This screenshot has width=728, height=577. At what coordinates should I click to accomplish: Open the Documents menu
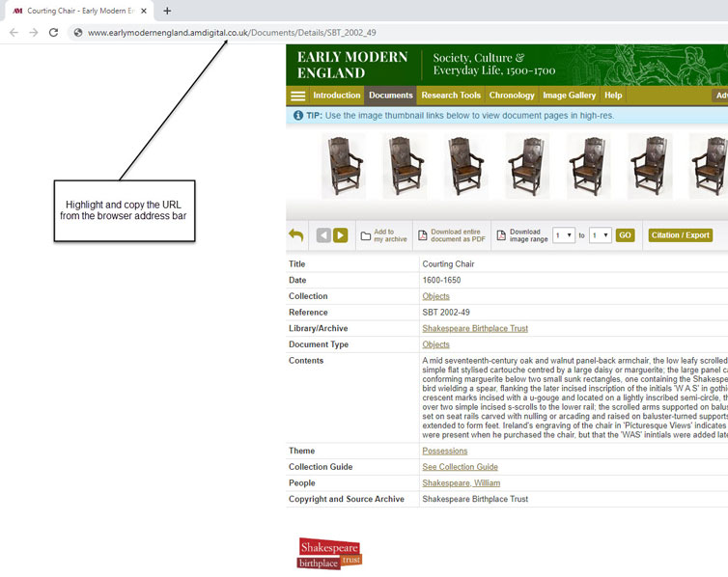point(390,96)
